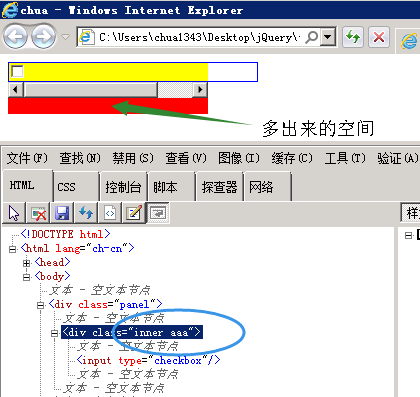This screenshot has width=420, height=397.
Task: Select the div class="panel" tree node
Action: [x=105, y=304]
